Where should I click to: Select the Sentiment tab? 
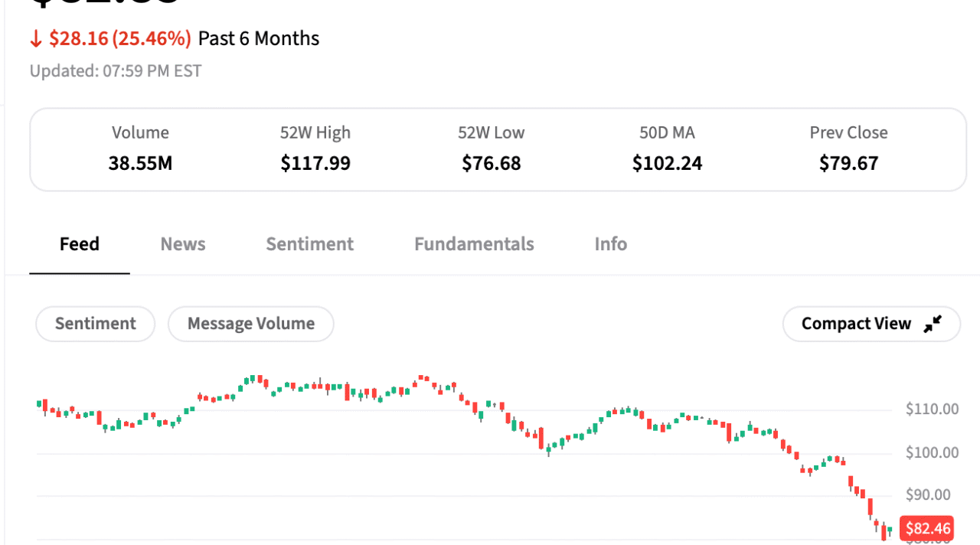[309, 244]
